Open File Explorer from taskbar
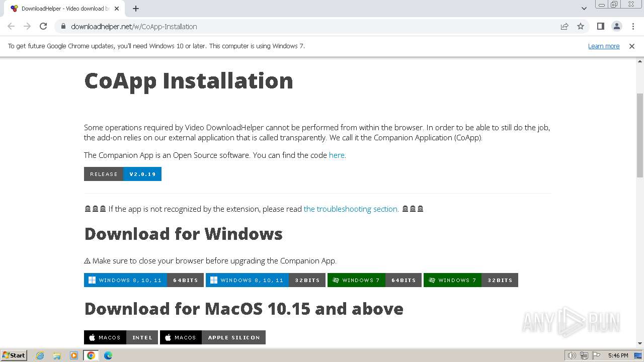Screen dimensions: 644x362 coord(57,355)
